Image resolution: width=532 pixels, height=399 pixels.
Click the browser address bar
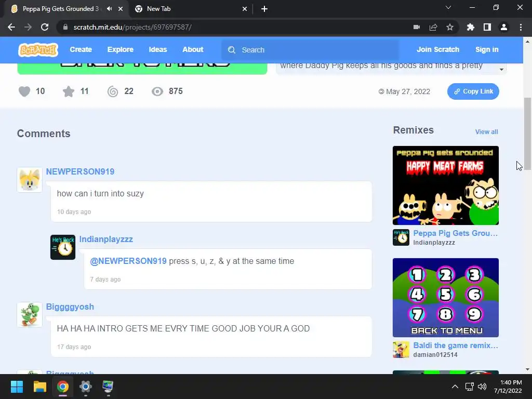coord(234,27)
